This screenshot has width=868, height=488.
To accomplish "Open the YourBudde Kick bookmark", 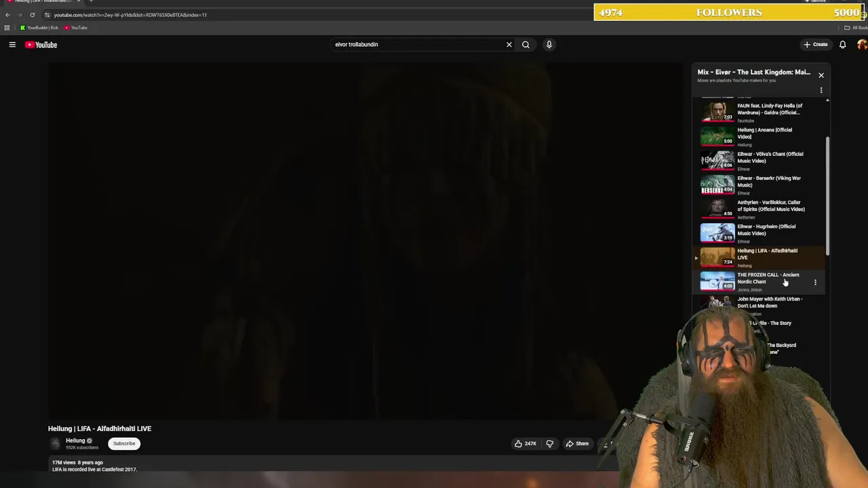I will (39, 28).
